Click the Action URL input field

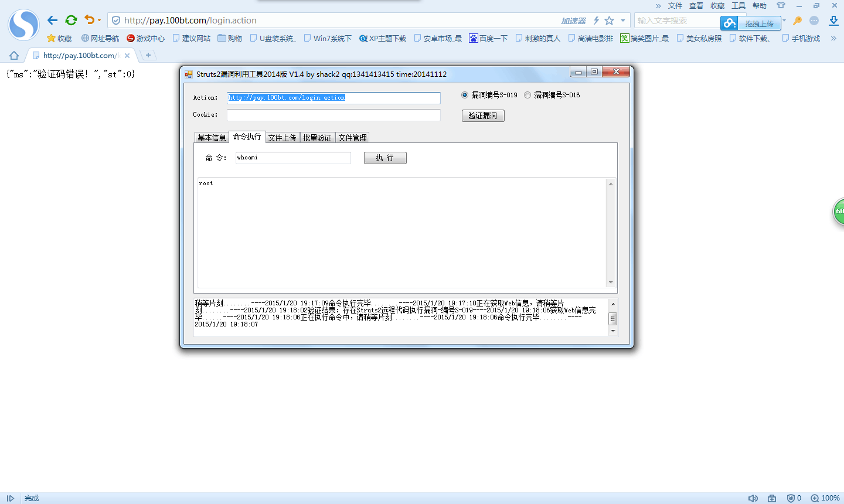pyautogui.click(x=333, y=98)
